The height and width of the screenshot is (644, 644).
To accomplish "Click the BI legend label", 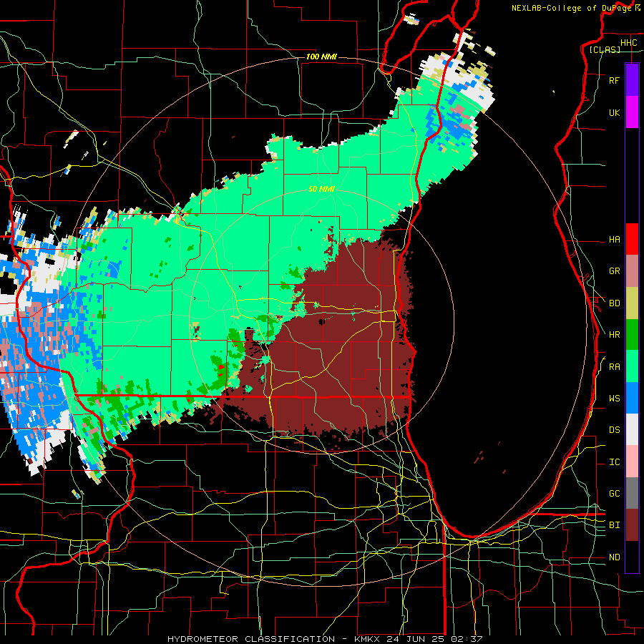I will click(614, 525).
